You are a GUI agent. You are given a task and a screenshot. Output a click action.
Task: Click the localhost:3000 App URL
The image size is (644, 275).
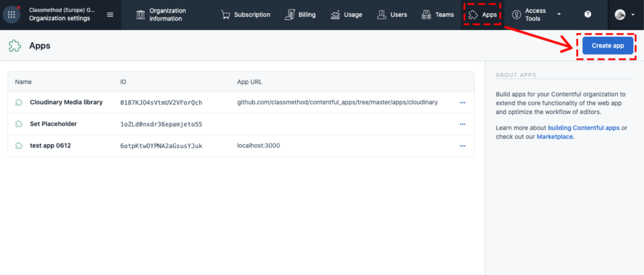click(259, 146)
